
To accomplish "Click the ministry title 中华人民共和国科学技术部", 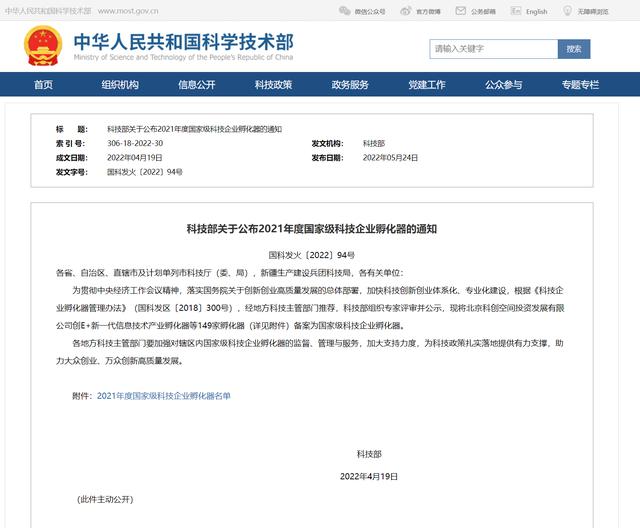I will [x=184, y=42].
